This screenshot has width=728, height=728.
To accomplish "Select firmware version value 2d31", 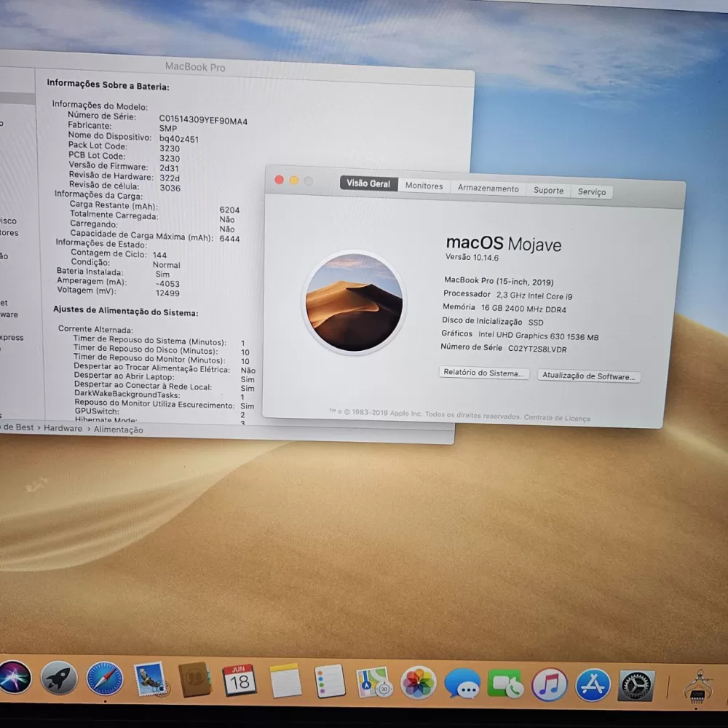I will click(x=169, y=168).
